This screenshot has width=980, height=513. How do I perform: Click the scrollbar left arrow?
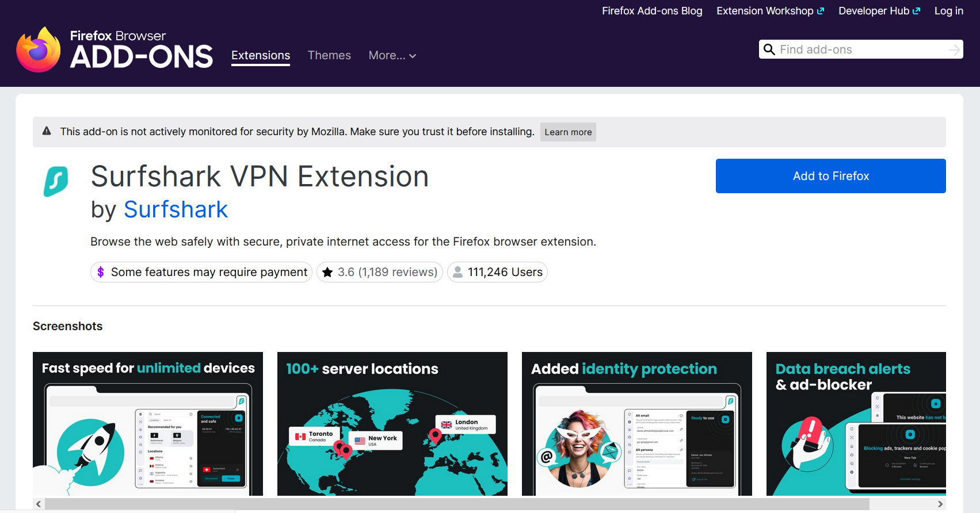39,504
